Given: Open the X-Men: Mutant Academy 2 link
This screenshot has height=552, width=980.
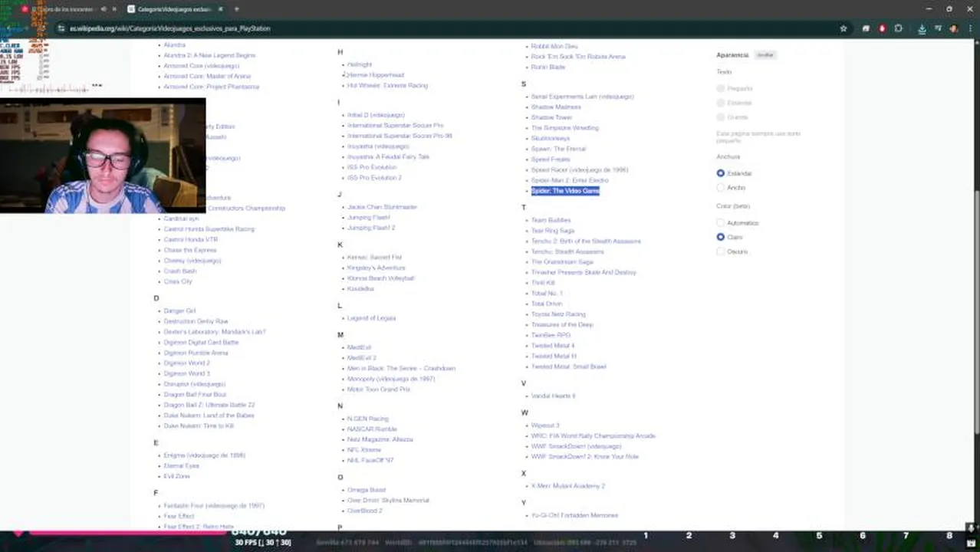Looking at the screenshot, I should pyautogui.click(x=568, y=486).
